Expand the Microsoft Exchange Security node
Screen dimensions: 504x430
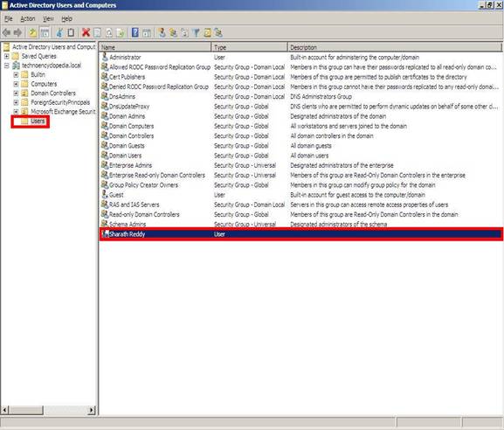point(16,112)
